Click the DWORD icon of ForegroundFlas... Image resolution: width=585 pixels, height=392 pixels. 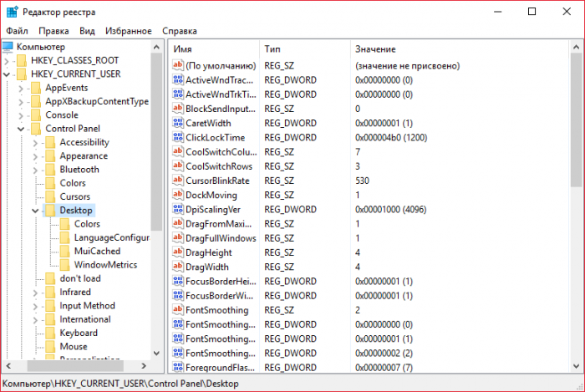[x=177, y=367]
